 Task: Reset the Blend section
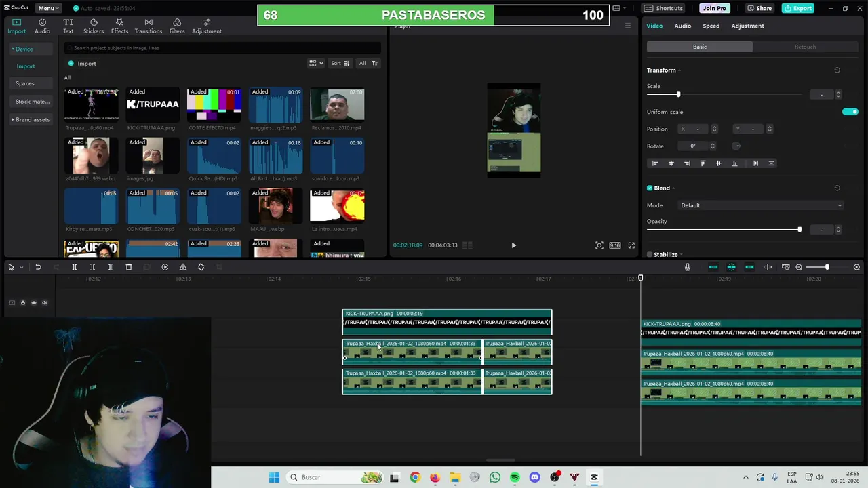[x=837, y=188]
